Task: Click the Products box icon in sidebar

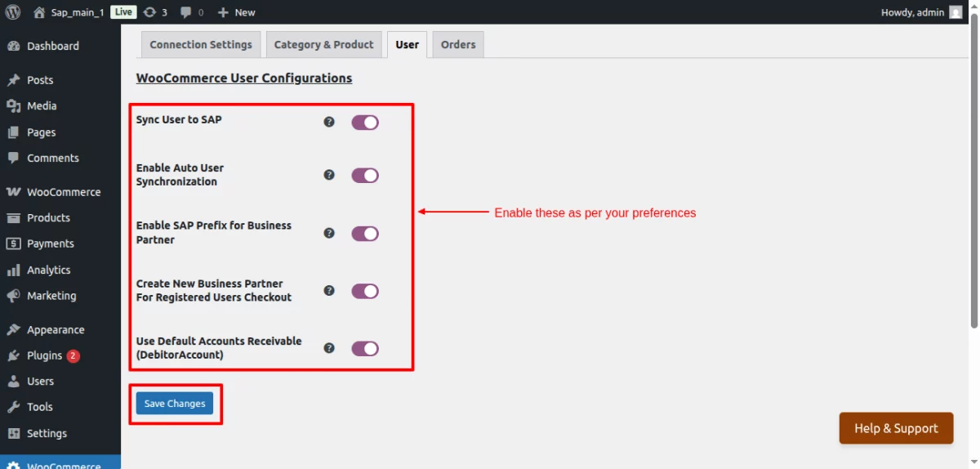Action: coord(13,218)
